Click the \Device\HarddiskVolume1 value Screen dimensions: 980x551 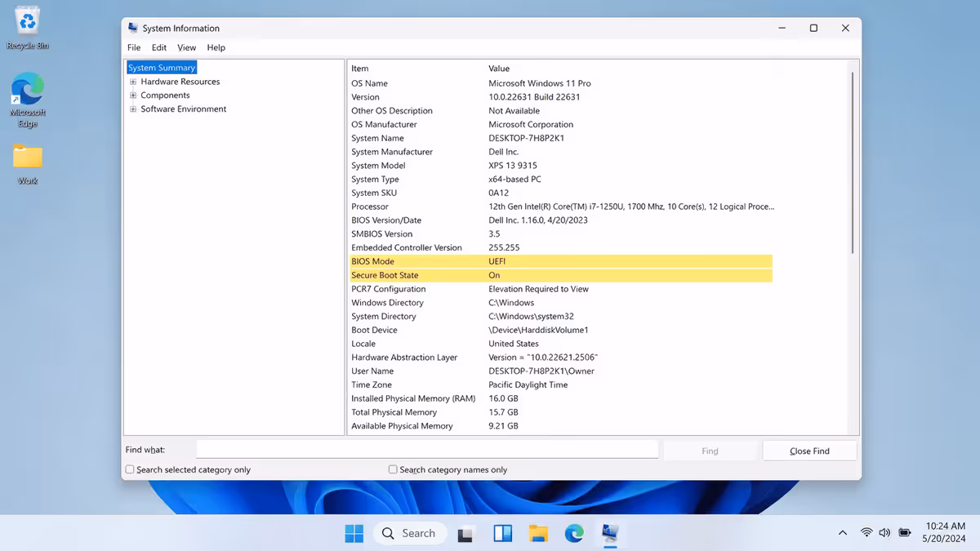pyautogui.click(x=538, y=330)
